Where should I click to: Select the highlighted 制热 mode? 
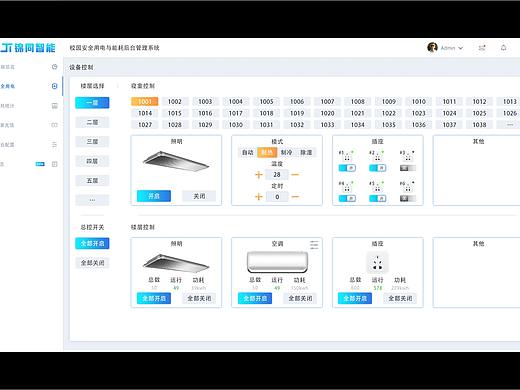point(267,153)
